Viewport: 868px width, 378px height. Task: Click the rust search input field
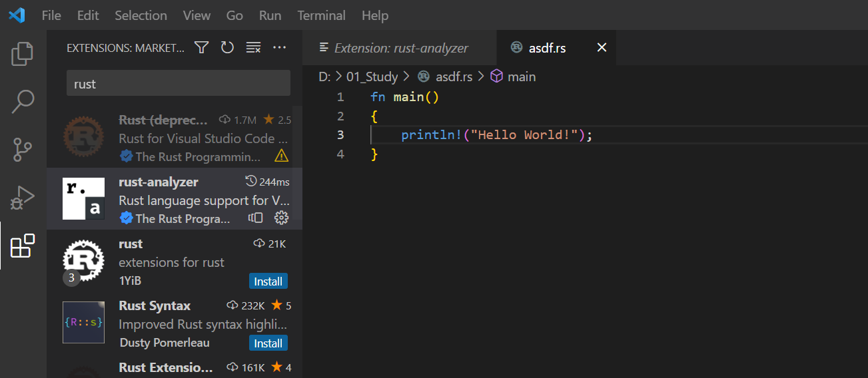pos(179,84)
